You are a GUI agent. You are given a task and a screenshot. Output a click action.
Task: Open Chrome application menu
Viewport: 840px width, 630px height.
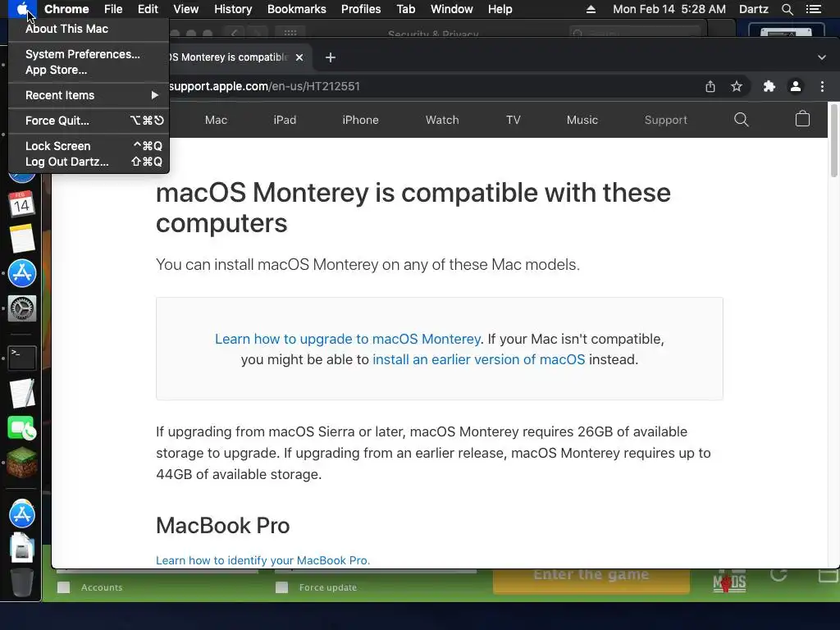(66, 9)
